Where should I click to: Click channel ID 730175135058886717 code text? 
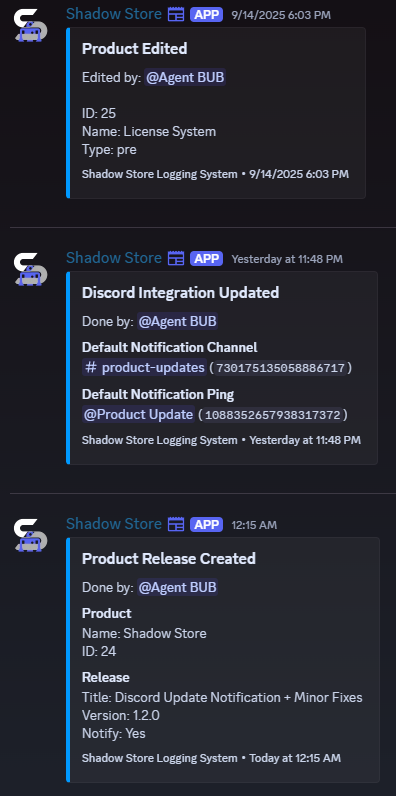281,368
